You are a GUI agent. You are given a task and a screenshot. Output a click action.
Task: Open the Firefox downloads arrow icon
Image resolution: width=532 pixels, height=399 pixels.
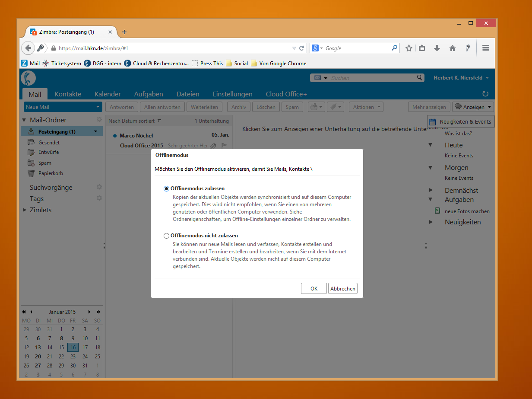point(437,48)
